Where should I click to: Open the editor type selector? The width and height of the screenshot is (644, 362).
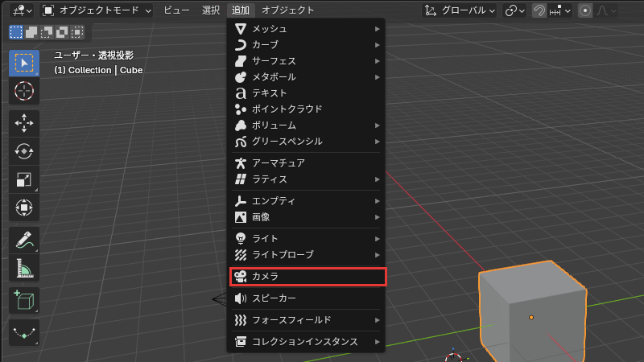[x=23, y=10]
